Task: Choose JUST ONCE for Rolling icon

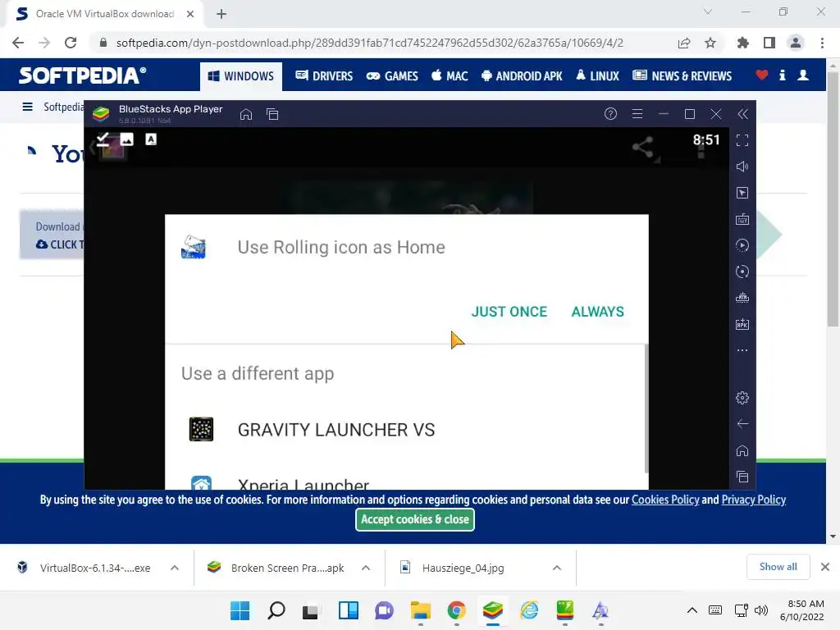Action: [x=509, y=312]
